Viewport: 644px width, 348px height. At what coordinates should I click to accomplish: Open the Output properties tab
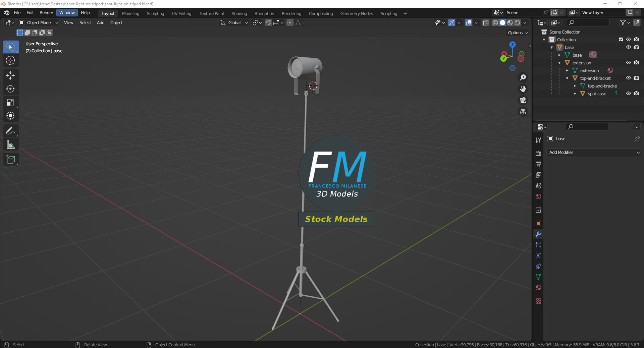[538, 164]
